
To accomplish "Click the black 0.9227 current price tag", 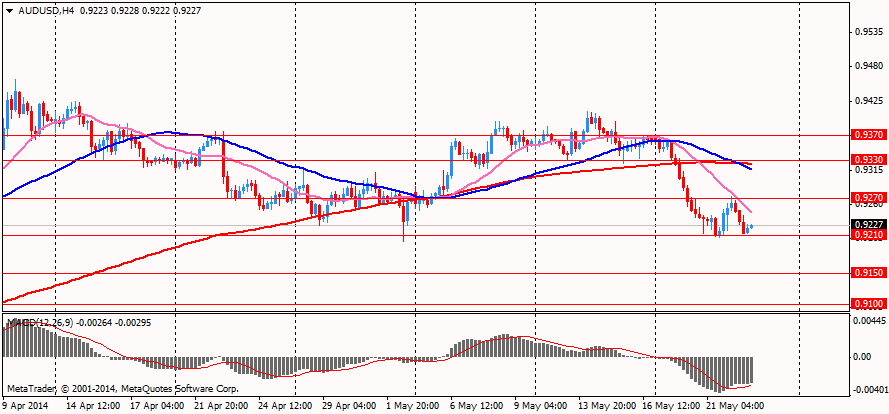I will (x=869, y=225).
